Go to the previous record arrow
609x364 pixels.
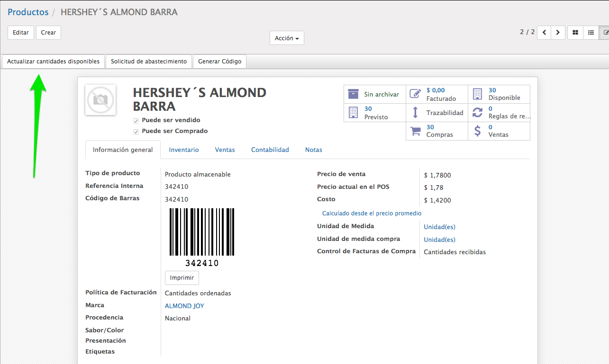pos(544,33)
